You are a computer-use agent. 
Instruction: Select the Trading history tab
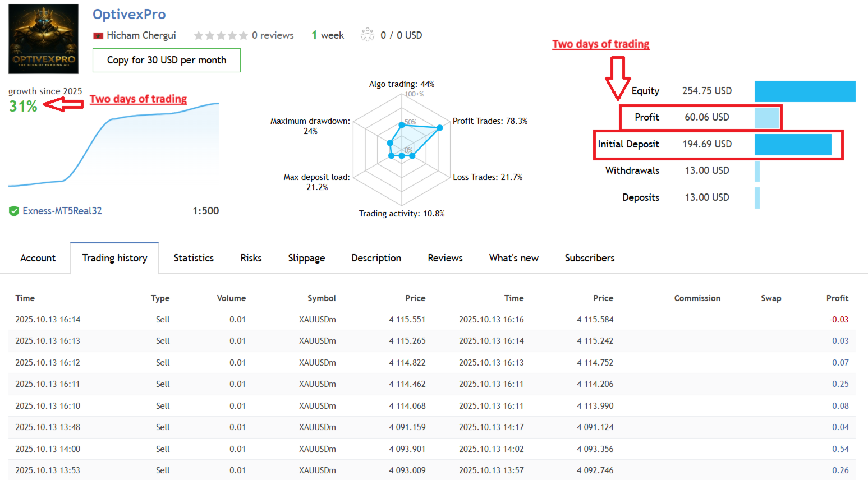114,258
